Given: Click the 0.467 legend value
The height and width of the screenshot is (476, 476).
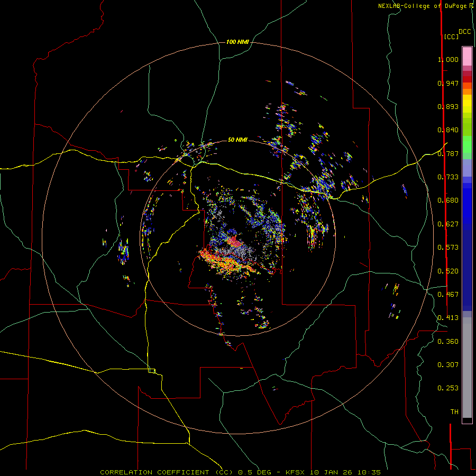Looking at the screenshot, I should 448,295.
